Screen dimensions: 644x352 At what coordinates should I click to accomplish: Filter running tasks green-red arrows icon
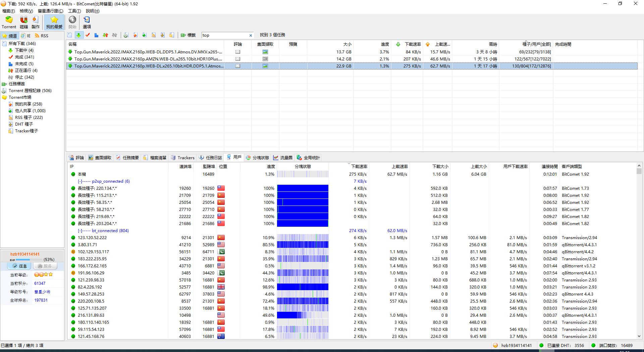point(105,35)
